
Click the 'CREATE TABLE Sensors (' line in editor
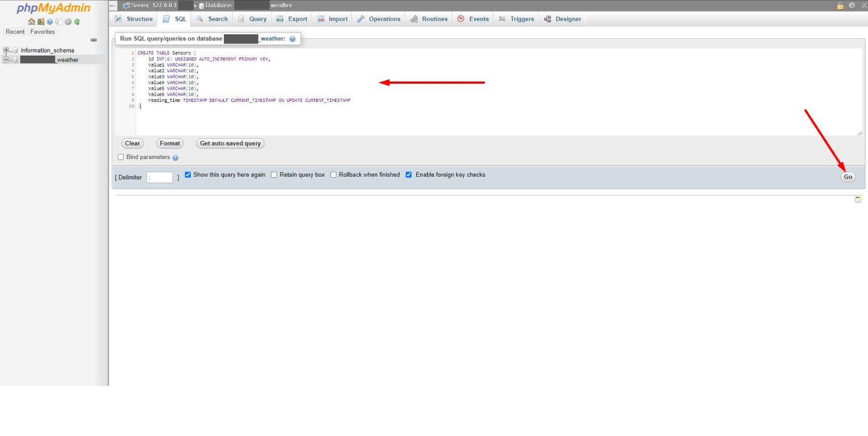[167, 53]
